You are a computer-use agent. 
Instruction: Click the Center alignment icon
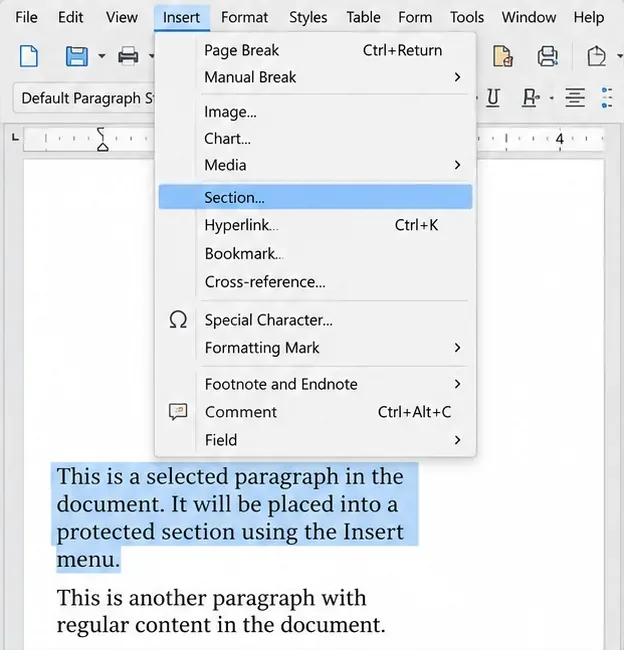point(575,98)
